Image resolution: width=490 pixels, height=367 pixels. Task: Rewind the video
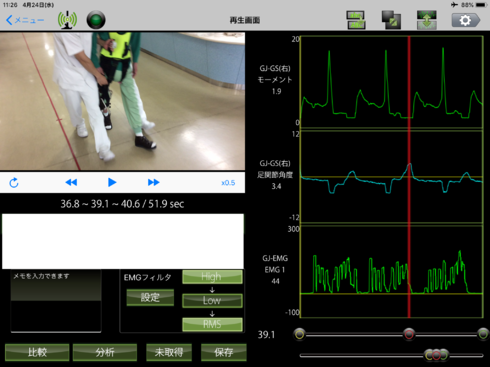pyautogui.click(x=71, y=182)
